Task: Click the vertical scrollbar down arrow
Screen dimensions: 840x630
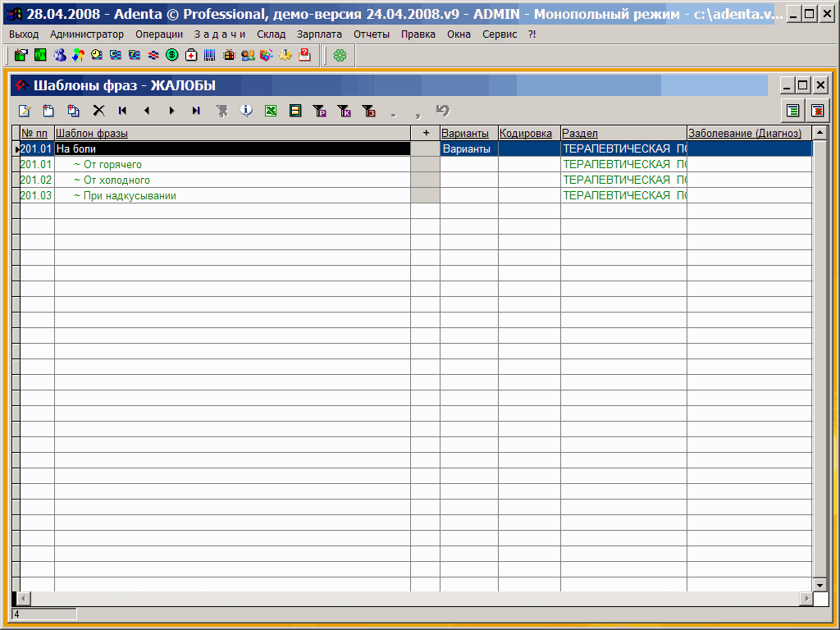Action: pos(819,585)
